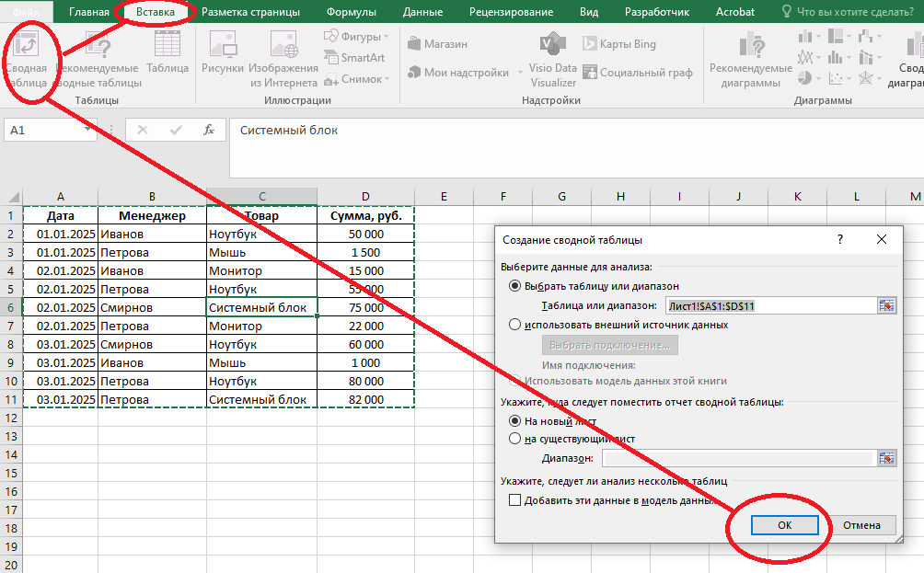This screenshot has width=924, height=573.
Task: Switch to the Формулы tab
Action: pos(352,12)
